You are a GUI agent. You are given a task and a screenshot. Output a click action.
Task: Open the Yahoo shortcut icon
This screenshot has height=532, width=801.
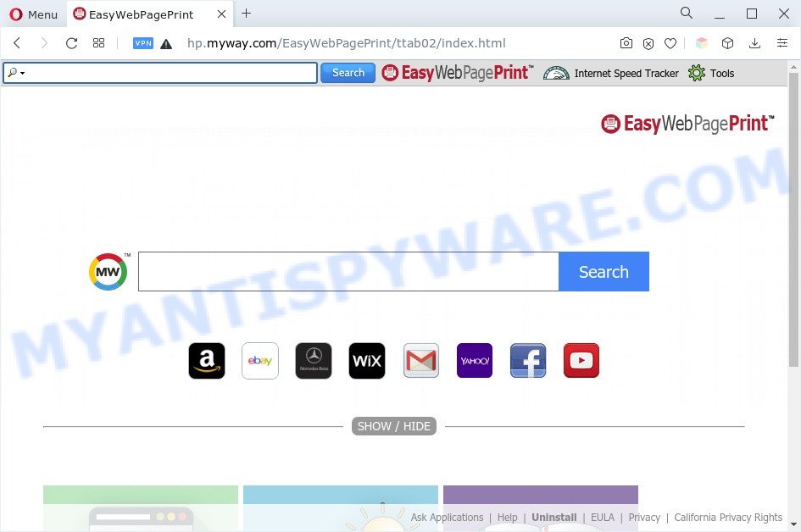click(475, 361)
